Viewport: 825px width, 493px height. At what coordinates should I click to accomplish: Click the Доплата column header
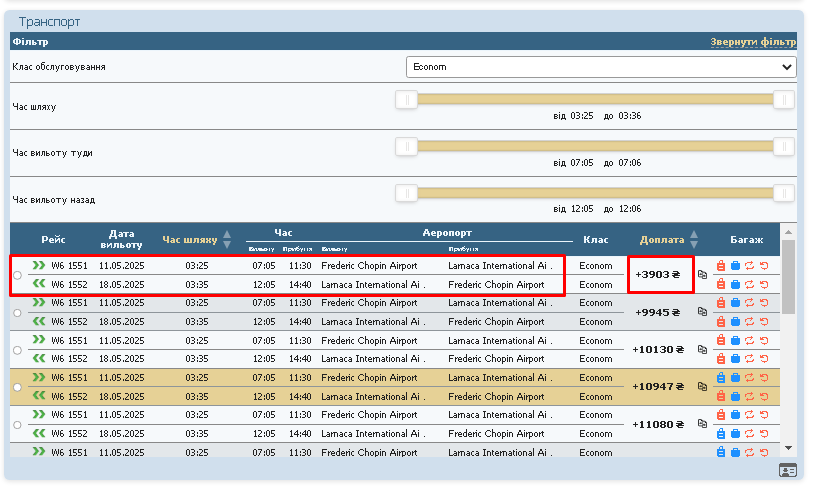(x=662, y=240)
